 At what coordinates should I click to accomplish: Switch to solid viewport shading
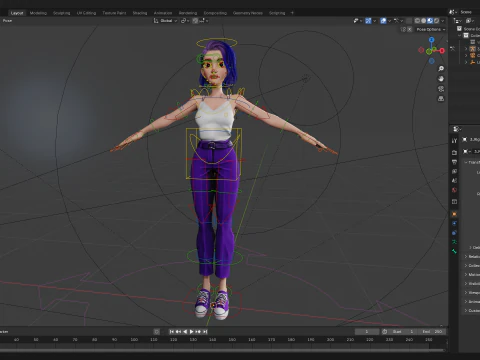[x=423, y=21]
